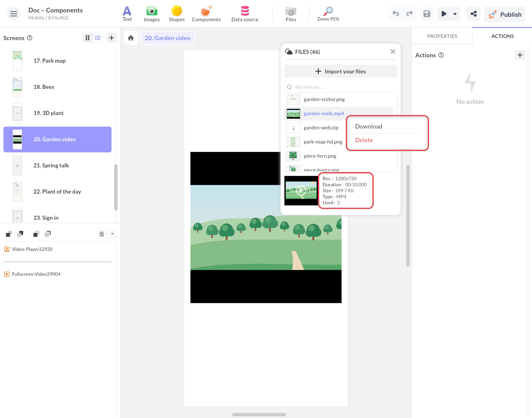Viewport: 532px width, 418px height.
Task: Add a new action
Action: 520,55
